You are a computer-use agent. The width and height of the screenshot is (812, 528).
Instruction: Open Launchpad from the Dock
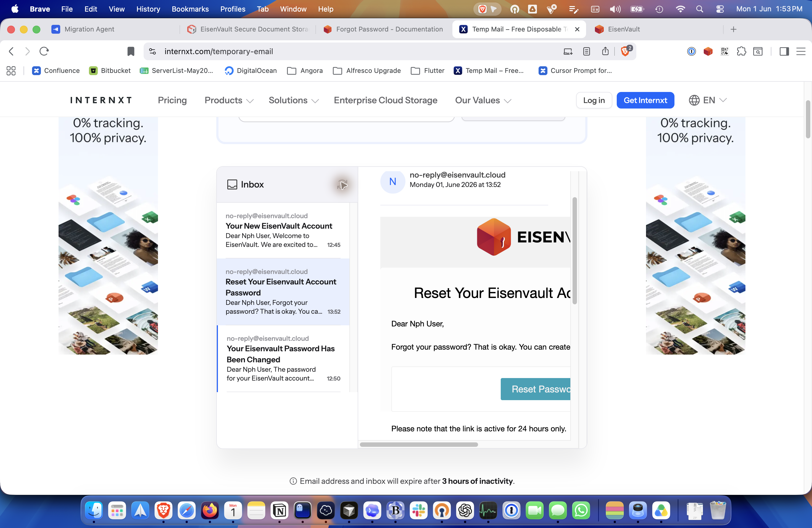tap(117, 510)
